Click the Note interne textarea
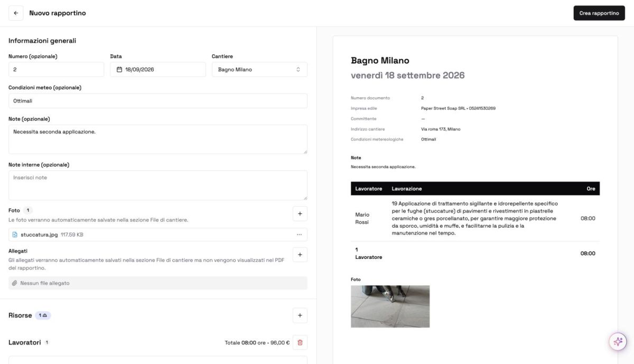Image resolution: width=634 pixels, height=364 pixels. pos(158,185)
